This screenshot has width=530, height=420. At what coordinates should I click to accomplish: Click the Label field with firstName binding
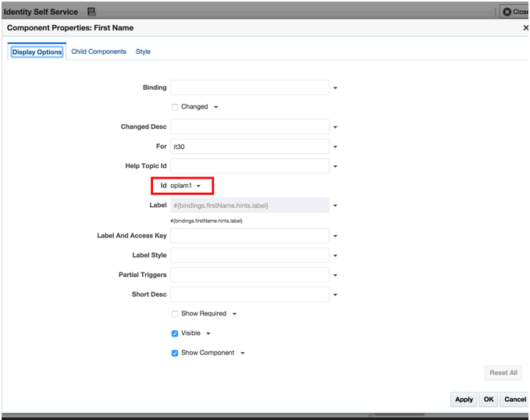[x=250, y=205]
